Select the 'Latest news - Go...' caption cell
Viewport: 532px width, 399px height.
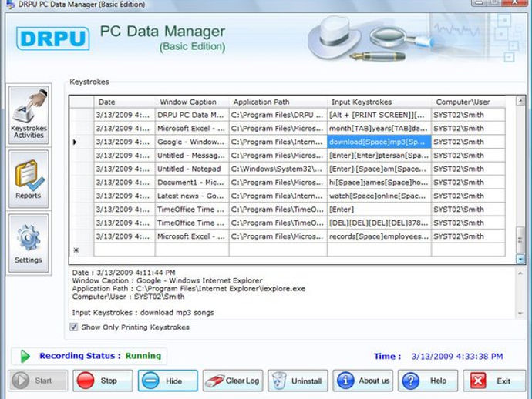(x=192, y=196)
